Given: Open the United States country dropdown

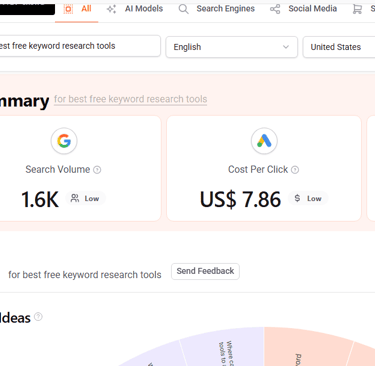Looking at the screenshot, I should (x=339, y=47).
